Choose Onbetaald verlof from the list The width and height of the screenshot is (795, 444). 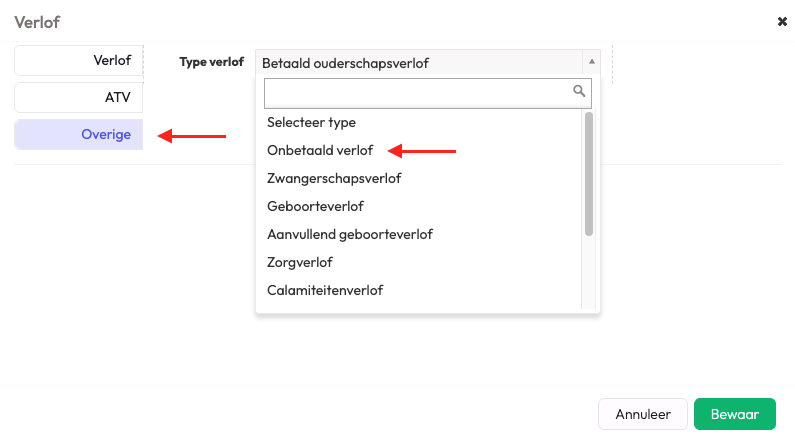click(320, 150)
